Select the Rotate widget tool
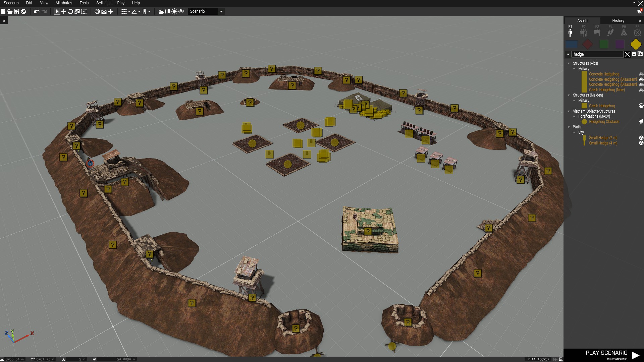The width and height of the screenshot is (644, 362). [70, 11]
